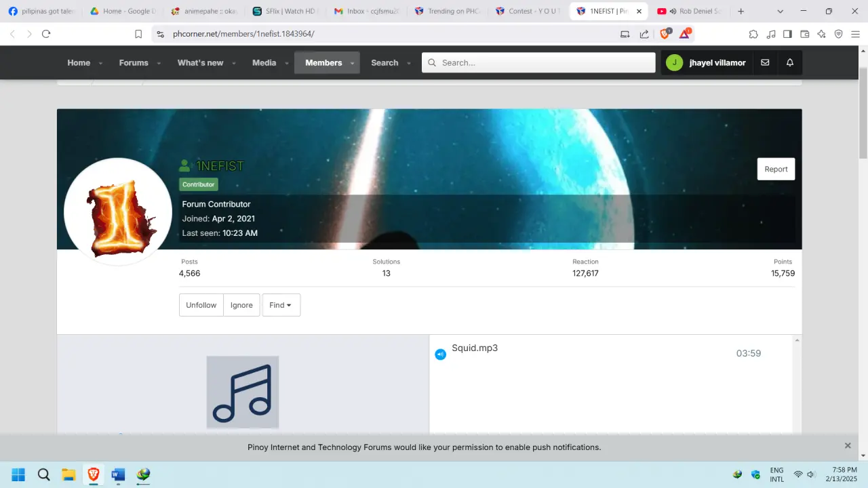Click the Contributor green badge
The image size is (868, 488).
click(199, 184)
